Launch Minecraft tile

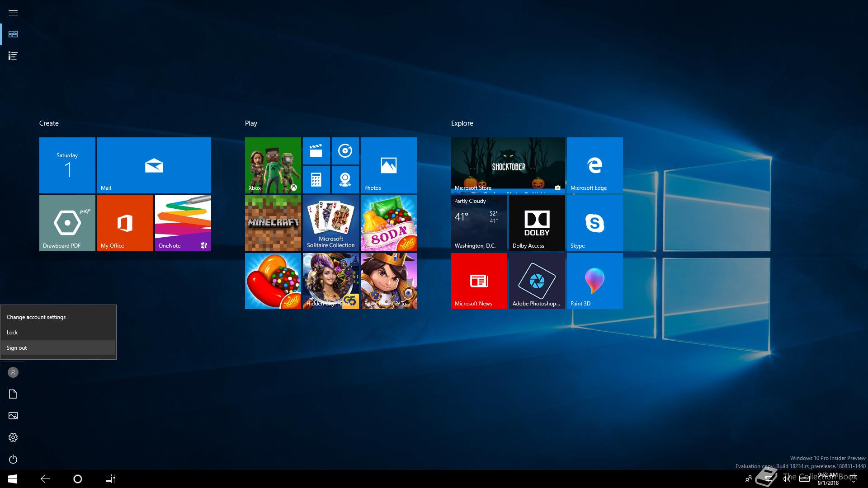(x=273, y=223)
